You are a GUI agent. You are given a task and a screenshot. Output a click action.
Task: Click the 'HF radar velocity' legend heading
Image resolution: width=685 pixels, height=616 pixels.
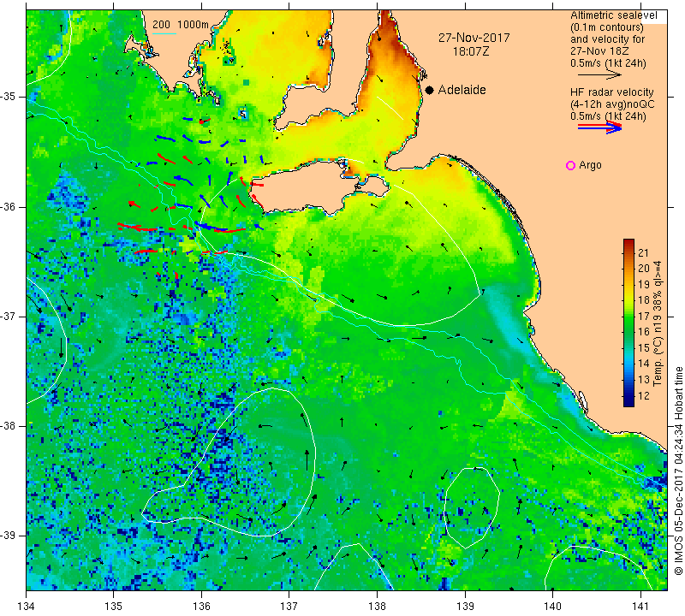coord(611,92)
